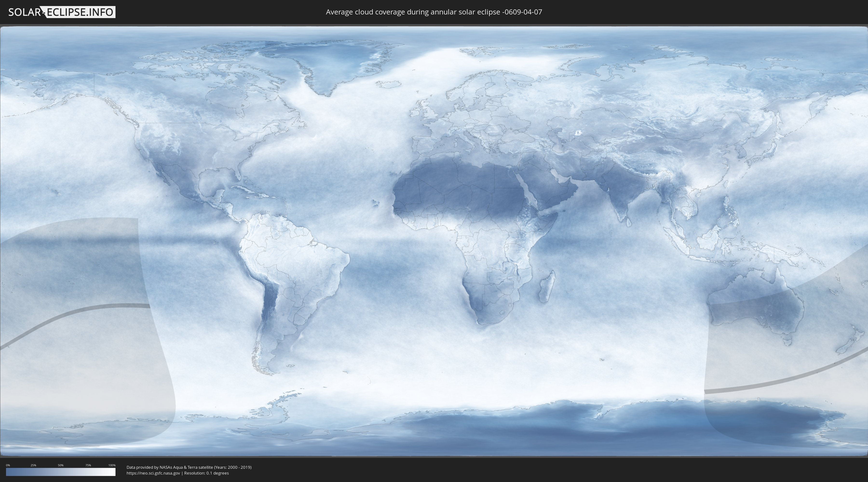Click the Resolution 0.1 degrees text

(206, 473)
